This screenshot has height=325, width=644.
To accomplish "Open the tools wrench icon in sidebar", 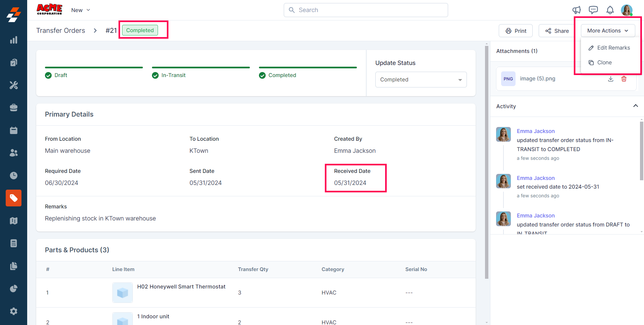I will click(13, 85).
